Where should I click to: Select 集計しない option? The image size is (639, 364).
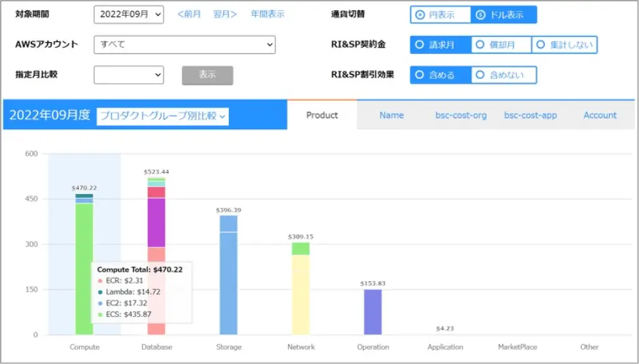pos(564,45)
